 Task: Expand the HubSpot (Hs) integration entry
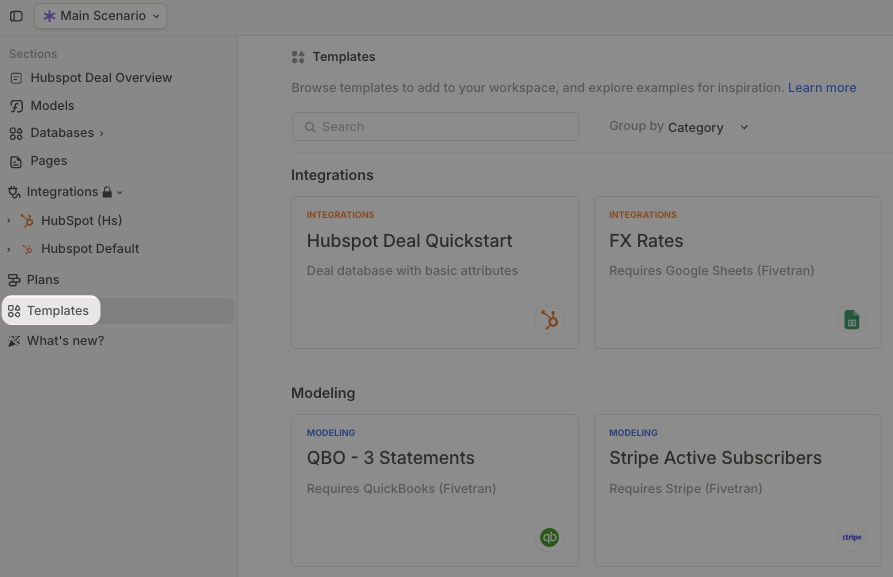pyautogui.click(x=8, y=220)
